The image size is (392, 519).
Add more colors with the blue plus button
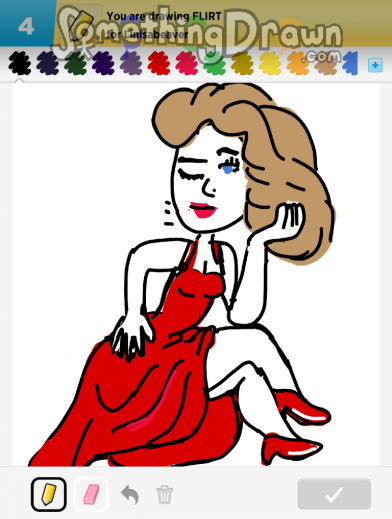pyautogui.click(x=375, y=65)
